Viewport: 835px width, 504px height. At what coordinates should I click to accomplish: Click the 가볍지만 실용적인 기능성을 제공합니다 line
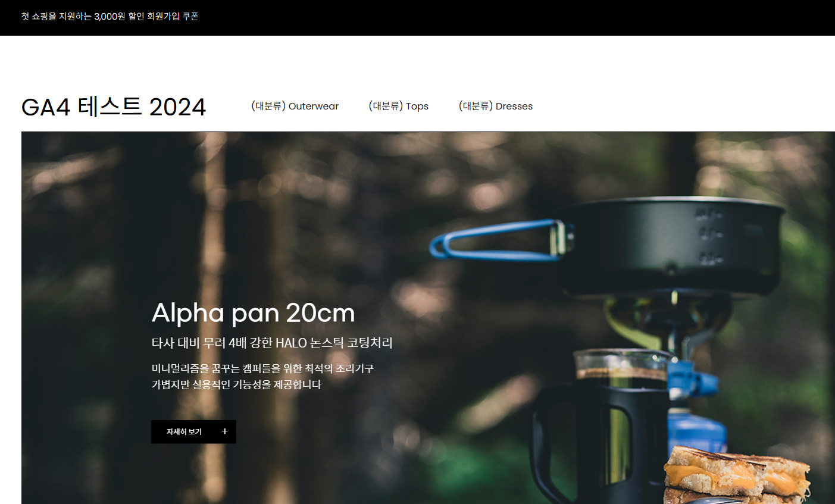click(236, 384)
